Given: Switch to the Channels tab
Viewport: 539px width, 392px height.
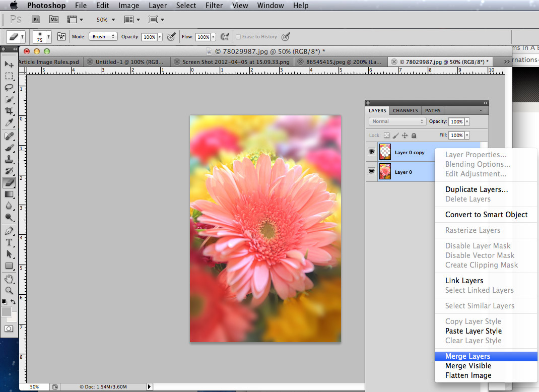Looking at the screenshot, I should click(x=405, y=110).
